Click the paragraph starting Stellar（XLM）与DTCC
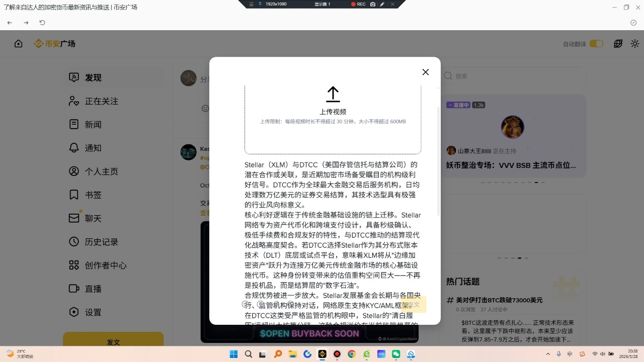Screen dimensions: 644x362 tap(333, 185)
